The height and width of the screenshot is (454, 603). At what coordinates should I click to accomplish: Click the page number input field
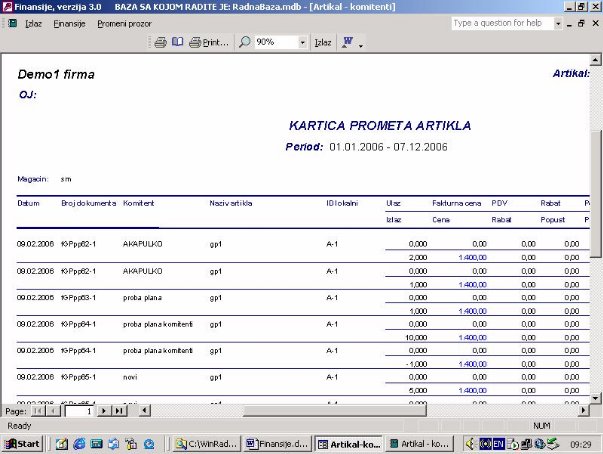[x=78, y=411]
